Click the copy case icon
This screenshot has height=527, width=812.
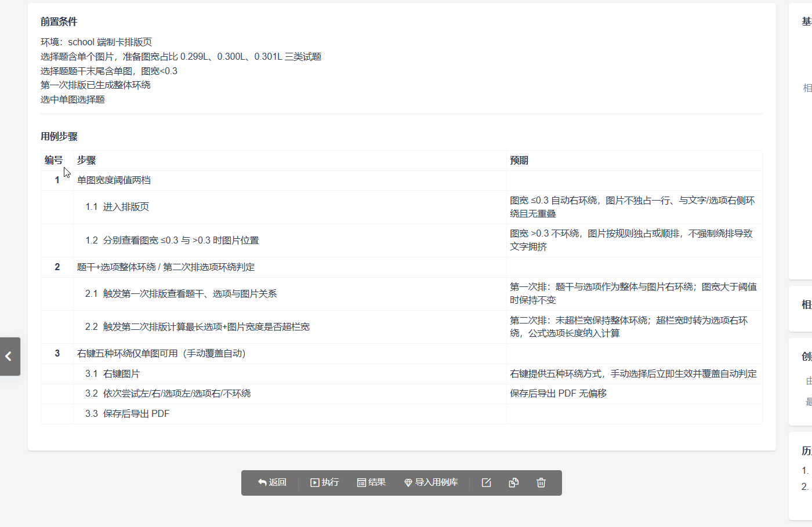click(x=513, y=482)
